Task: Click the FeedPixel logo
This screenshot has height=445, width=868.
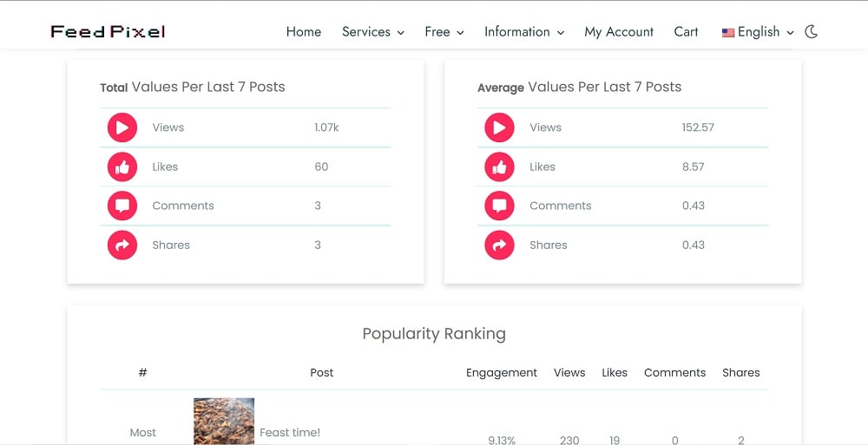Action: (x=108, y=31)
